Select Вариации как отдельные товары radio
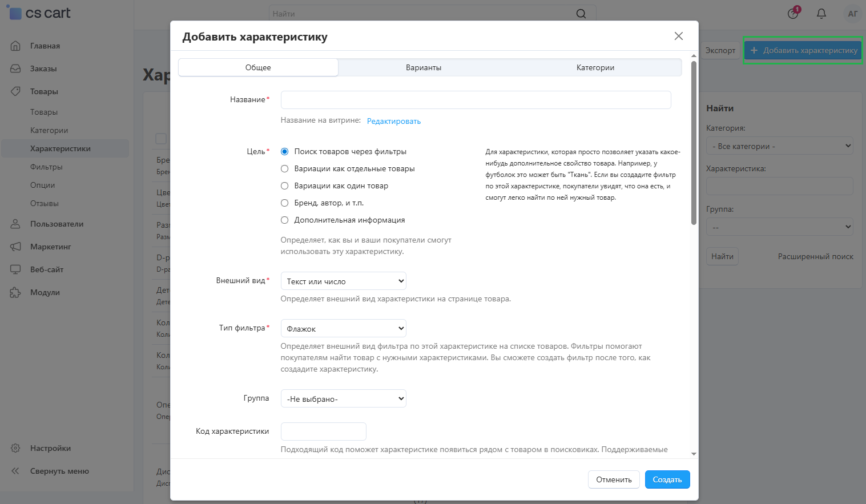866x504 pixels. (284, 169)
